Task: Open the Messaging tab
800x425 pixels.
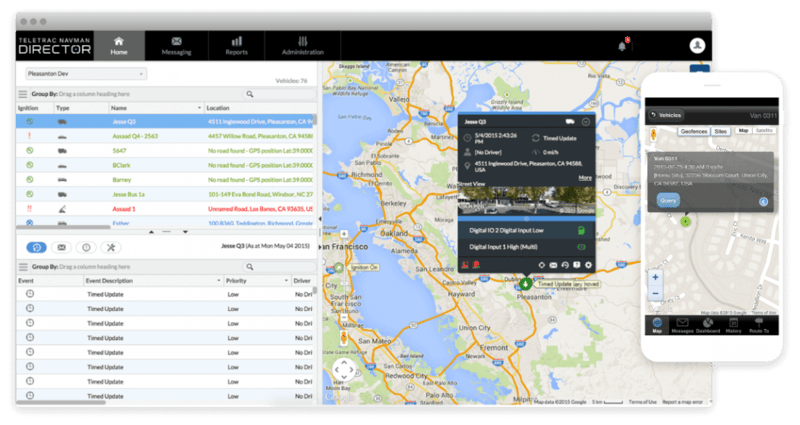Action: coord(177,45)
